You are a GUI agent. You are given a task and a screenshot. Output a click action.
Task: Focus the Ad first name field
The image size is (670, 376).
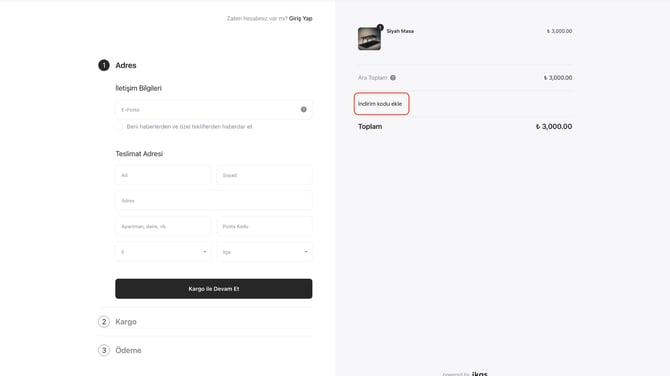[x=163, y=175]
